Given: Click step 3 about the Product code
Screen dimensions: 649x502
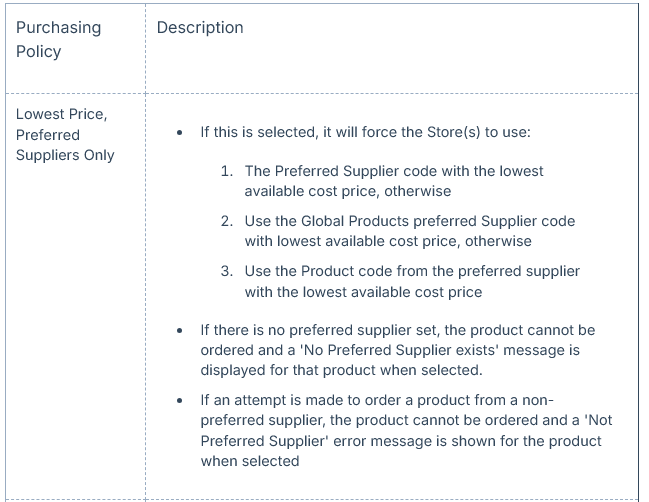Looking at the screenshot, I should point(411,281).
